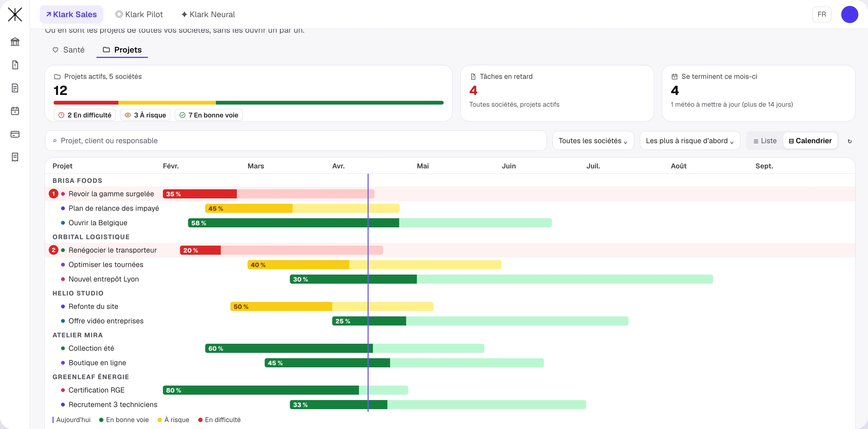Click the red badge 2 alert icon
The height and width of the screenshot is (429, 868).
point(53,250)
